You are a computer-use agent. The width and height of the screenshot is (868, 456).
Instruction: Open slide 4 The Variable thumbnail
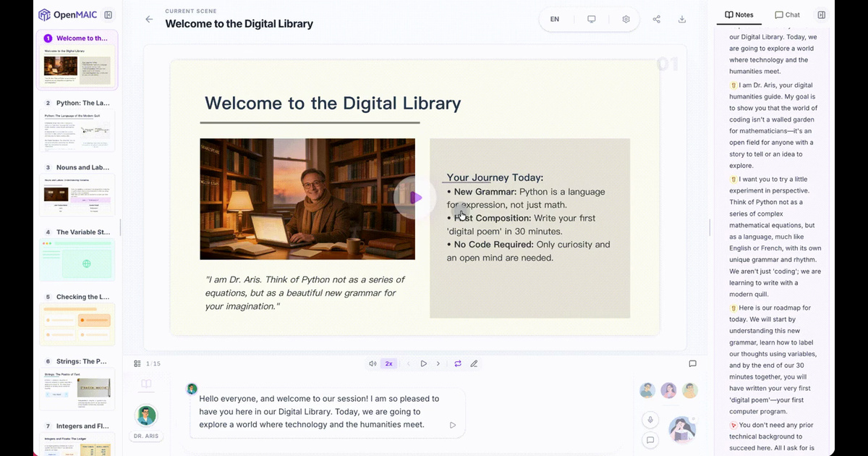click(x=77, y=255)
